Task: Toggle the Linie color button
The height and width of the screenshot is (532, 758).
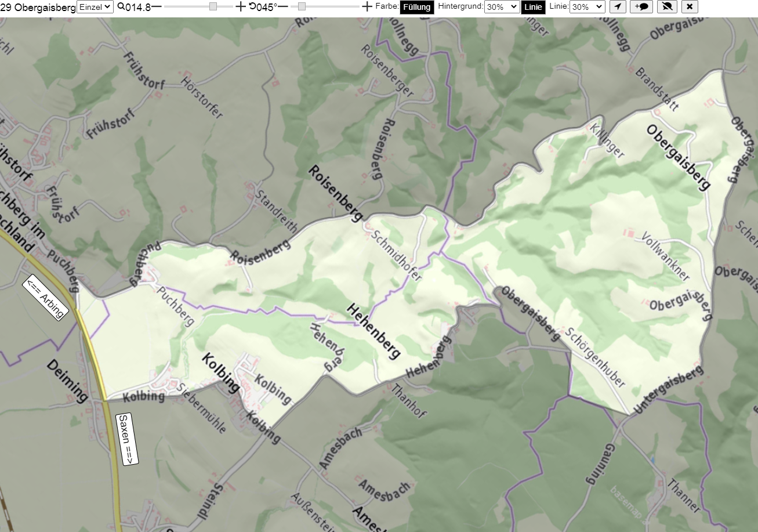Action: tap(533, 7)
